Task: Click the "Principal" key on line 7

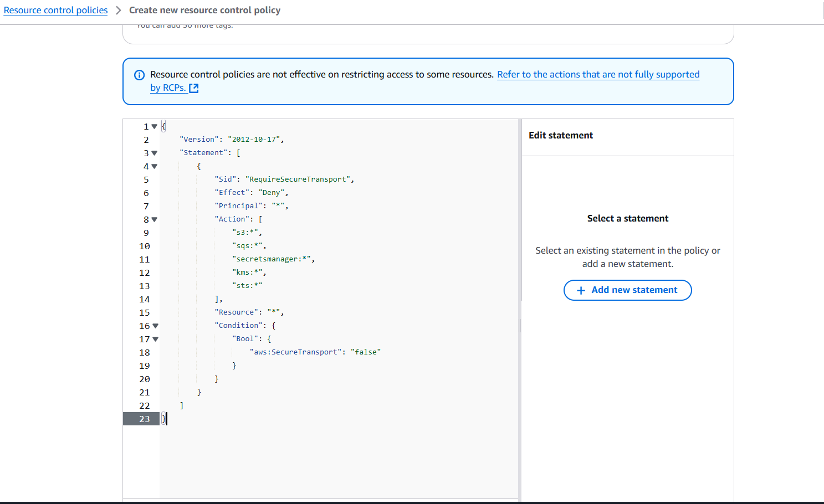Action: 238,206
